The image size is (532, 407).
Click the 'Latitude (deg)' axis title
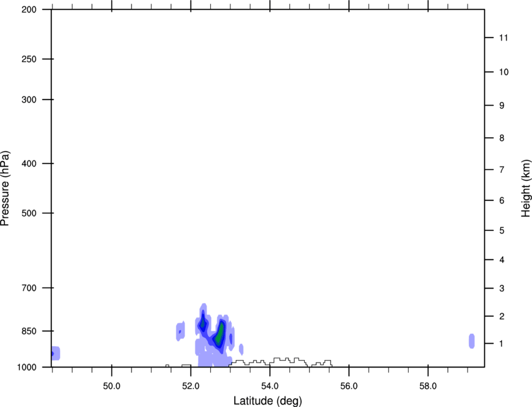click(267, 401)
